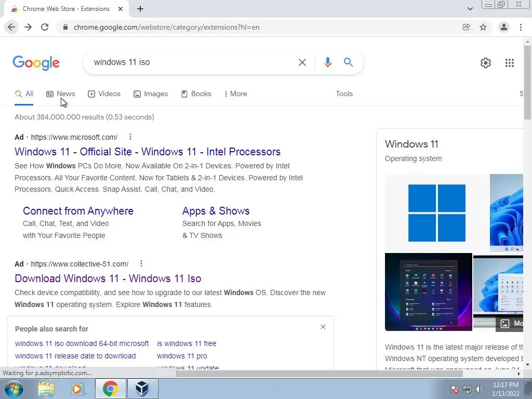The width and height of the screenshot is (532, 399).
Task: Go forward with the browser forward arrow
Action: 28,27
